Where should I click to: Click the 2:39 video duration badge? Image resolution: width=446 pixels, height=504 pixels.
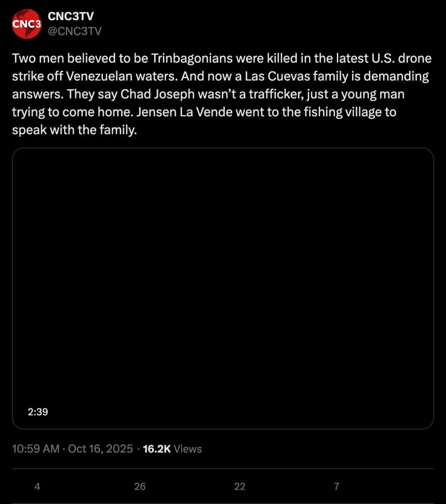pos(37,411)
